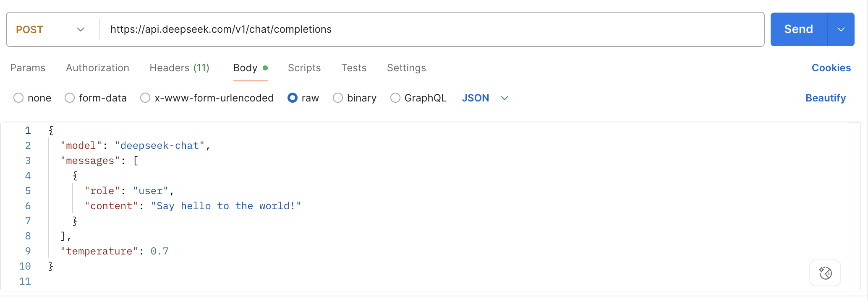The image size is (868, 301).
Task: Open the JSON format dropdown
Action: pyautogui.click(x=485, y=98)
